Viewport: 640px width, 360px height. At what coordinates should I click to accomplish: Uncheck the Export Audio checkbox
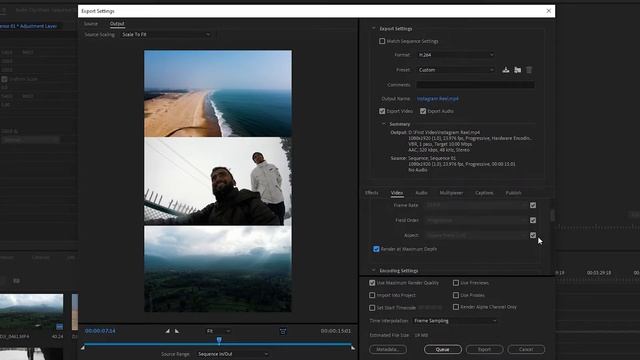point(423,111)
